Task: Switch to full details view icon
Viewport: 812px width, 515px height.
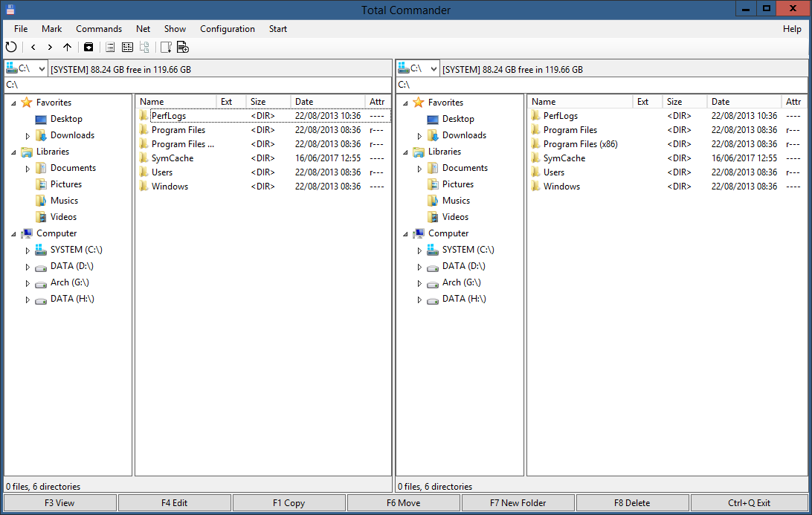Action: coord(127,47)
